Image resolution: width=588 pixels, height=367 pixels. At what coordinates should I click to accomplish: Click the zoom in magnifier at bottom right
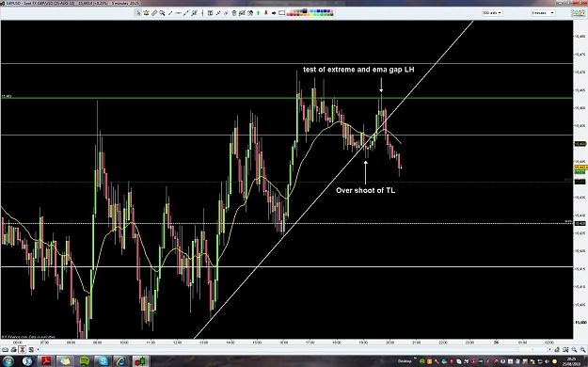pyautogui.click(x=582, y=349)
